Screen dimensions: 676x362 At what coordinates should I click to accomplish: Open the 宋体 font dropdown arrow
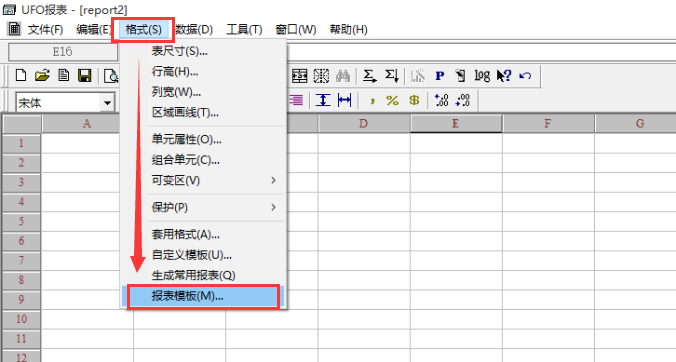(x=107, y=103)
